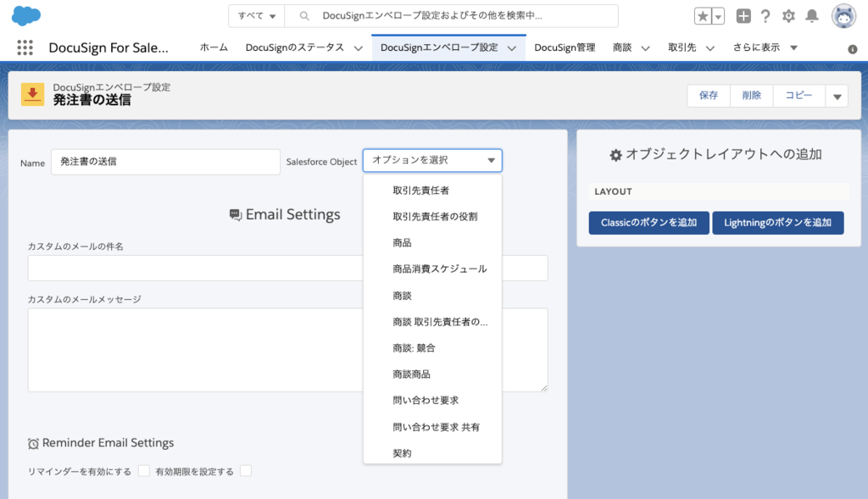The width and height of the screenshot is (868, 499).
Task: Open the help question mark icon
Action: point(765,16)
